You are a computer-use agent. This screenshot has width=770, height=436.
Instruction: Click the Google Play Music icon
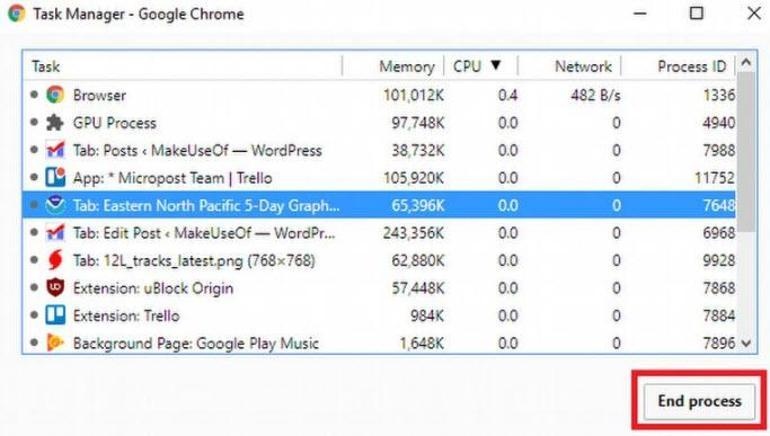click(55, 343)
